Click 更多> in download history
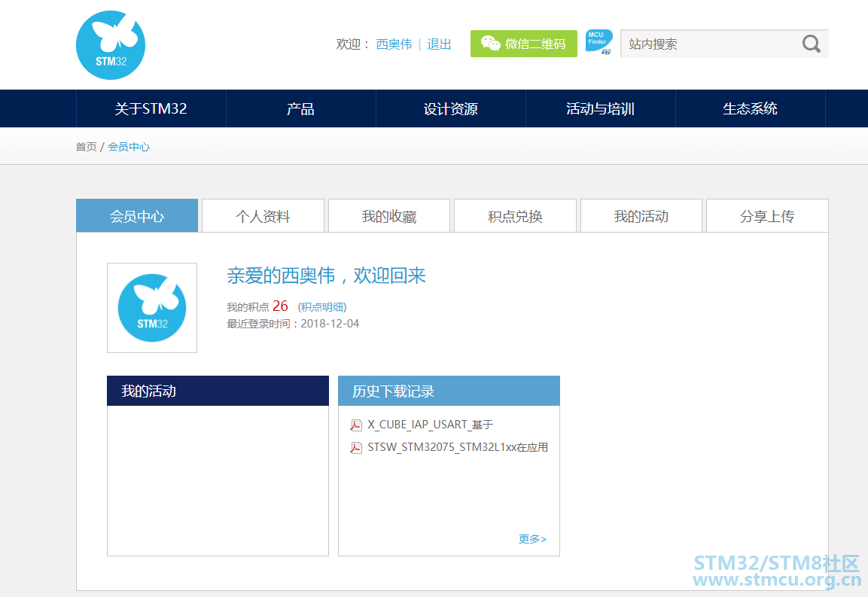Screen dimensions: 868x597 (x=532, y=539)
